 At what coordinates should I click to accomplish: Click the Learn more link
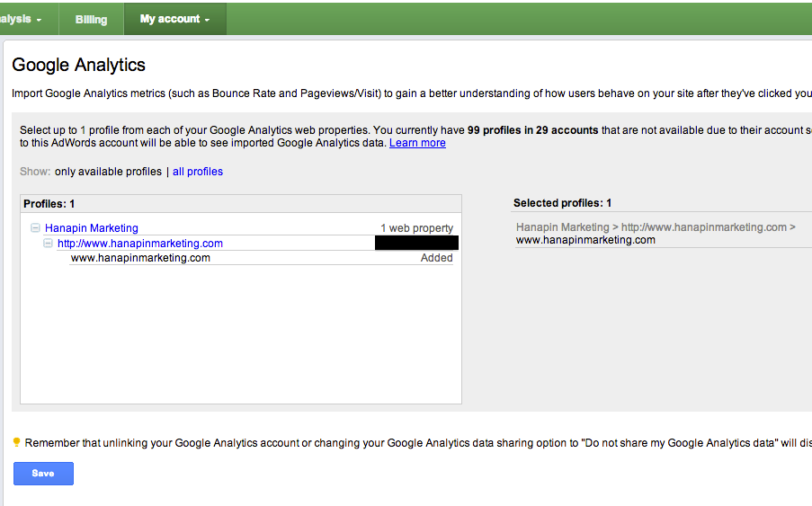pos(417,143)
